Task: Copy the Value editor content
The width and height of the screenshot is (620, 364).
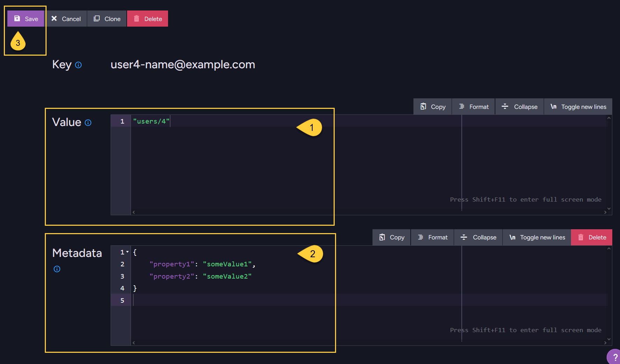Action: coord(433,107)
